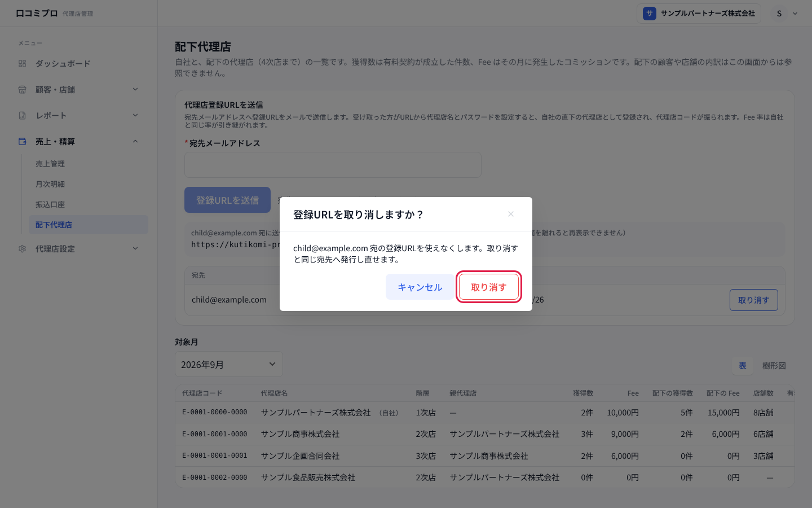Open the user menu dropdown arrow

(795, 14)
